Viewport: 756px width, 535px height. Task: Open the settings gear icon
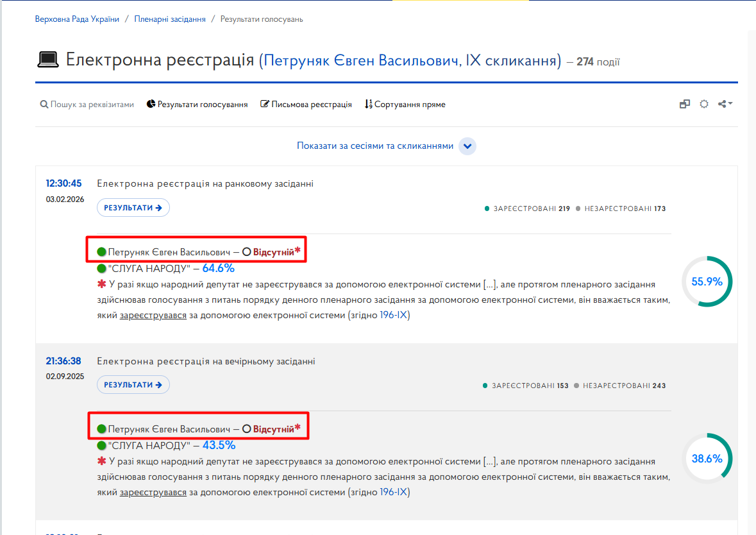(704, 104)
